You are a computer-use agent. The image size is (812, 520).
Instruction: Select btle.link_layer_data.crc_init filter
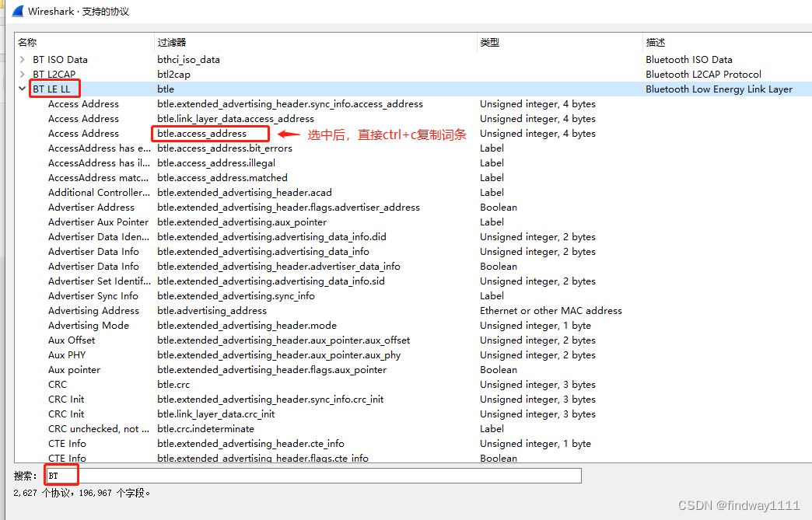pyautogui.click(x=216, y=414)
